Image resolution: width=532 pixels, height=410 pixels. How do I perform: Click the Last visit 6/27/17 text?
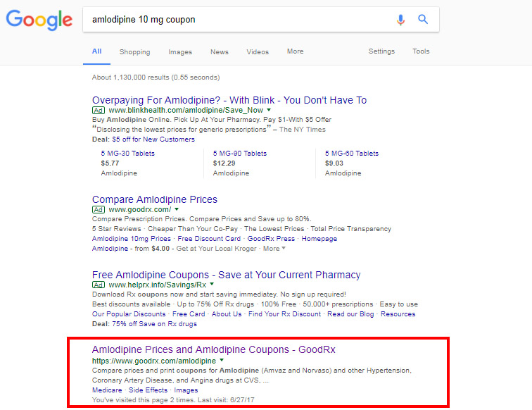(x=226, y=400)
